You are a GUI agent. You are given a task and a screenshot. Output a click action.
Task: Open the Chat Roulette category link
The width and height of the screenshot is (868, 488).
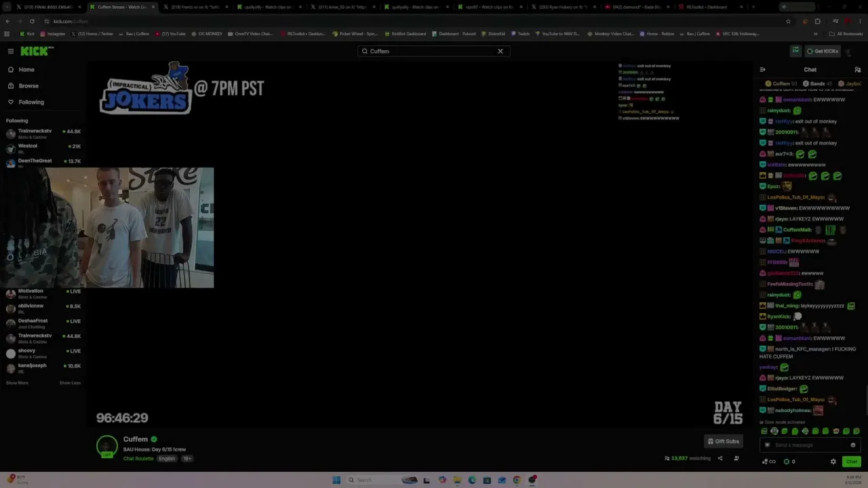point(138,459)
